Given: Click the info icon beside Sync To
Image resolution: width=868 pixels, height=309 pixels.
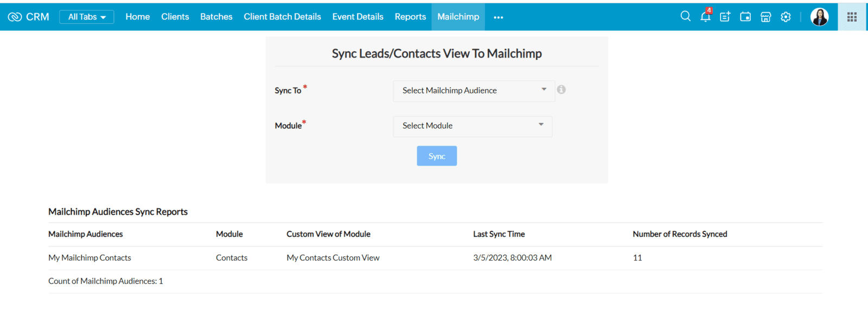Looking at the screenshot, I should click(561, 90).
